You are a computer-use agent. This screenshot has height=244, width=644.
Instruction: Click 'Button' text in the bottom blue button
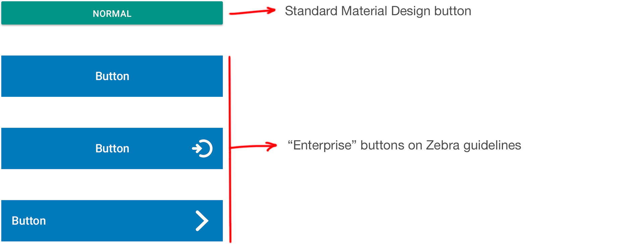[x=29, y=221]
